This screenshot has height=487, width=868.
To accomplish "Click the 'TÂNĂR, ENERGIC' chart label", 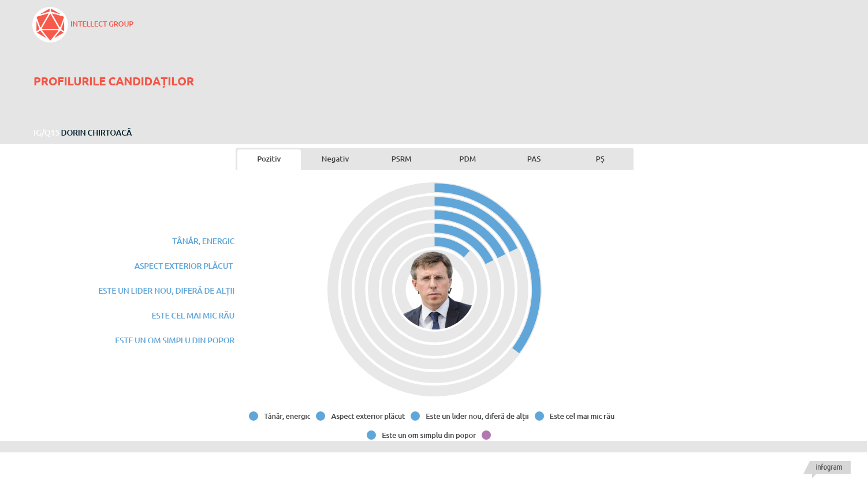I will point(203,241).
